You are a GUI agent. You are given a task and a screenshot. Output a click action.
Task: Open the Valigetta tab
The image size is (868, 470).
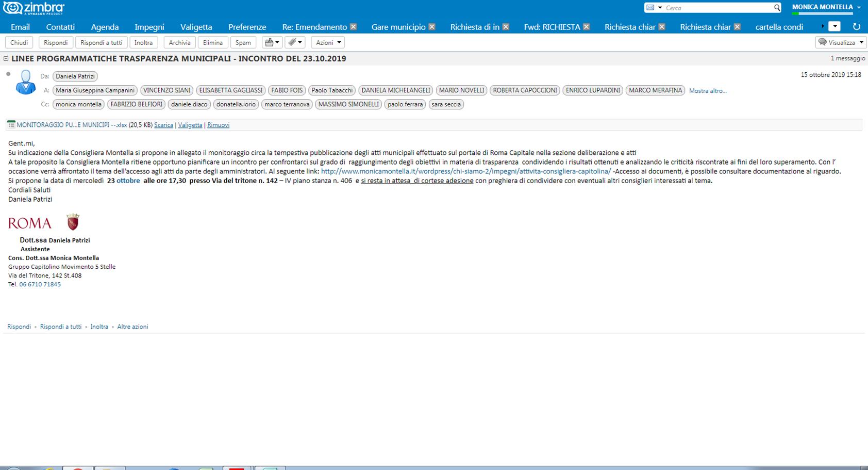(196, 27)
